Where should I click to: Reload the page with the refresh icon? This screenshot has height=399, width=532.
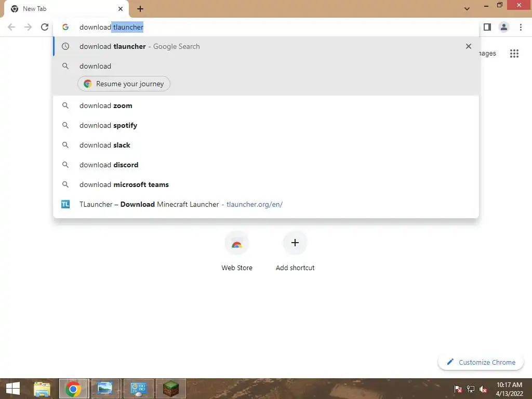tap(45, 27)
